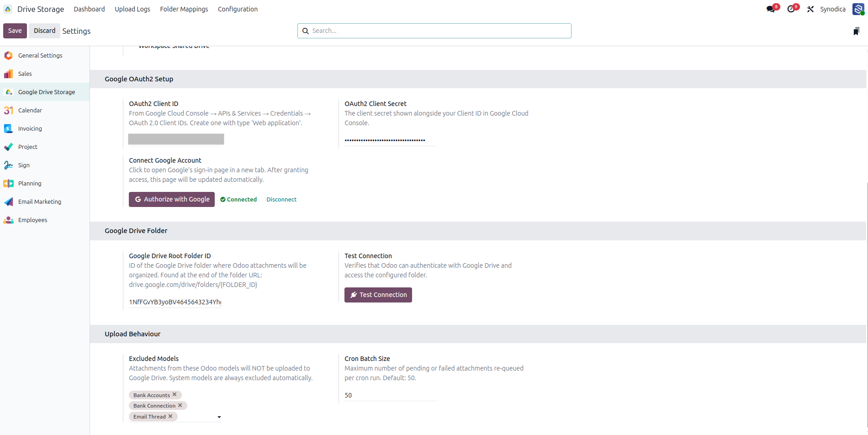Click the search magnifier icon

pos(306,31)
